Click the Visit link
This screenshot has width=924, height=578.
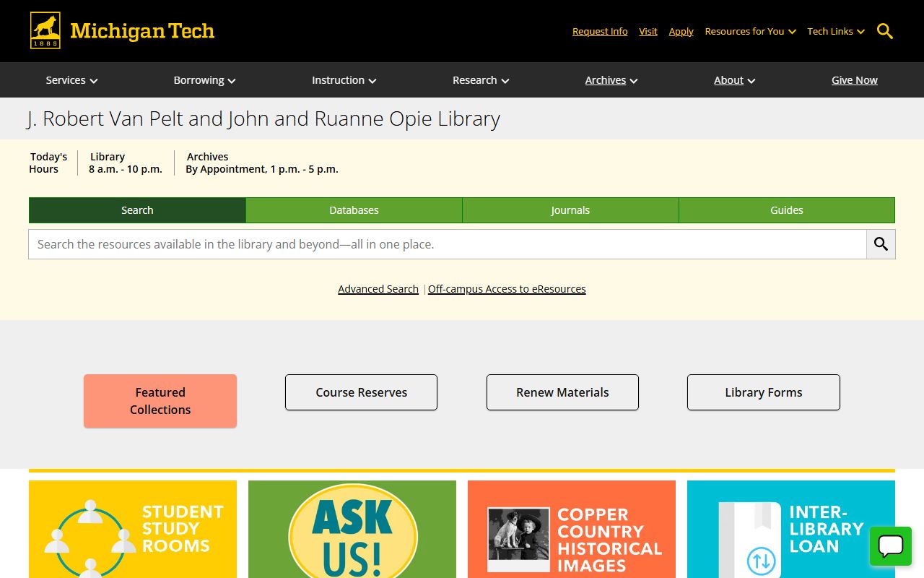648,31
